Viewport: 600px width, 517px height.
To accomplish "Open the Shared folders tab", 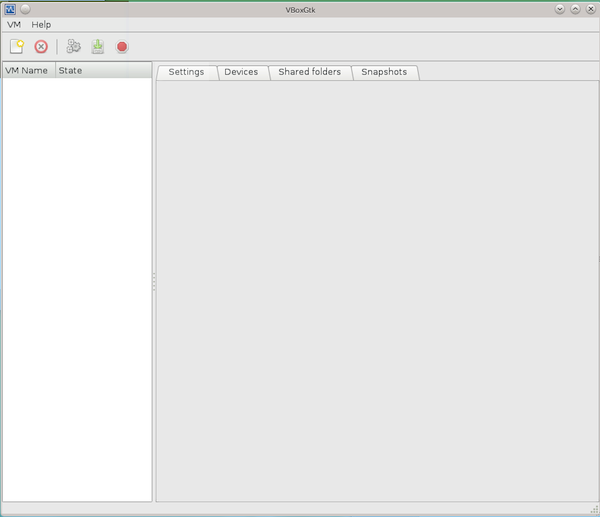I will tap(310, 72).
